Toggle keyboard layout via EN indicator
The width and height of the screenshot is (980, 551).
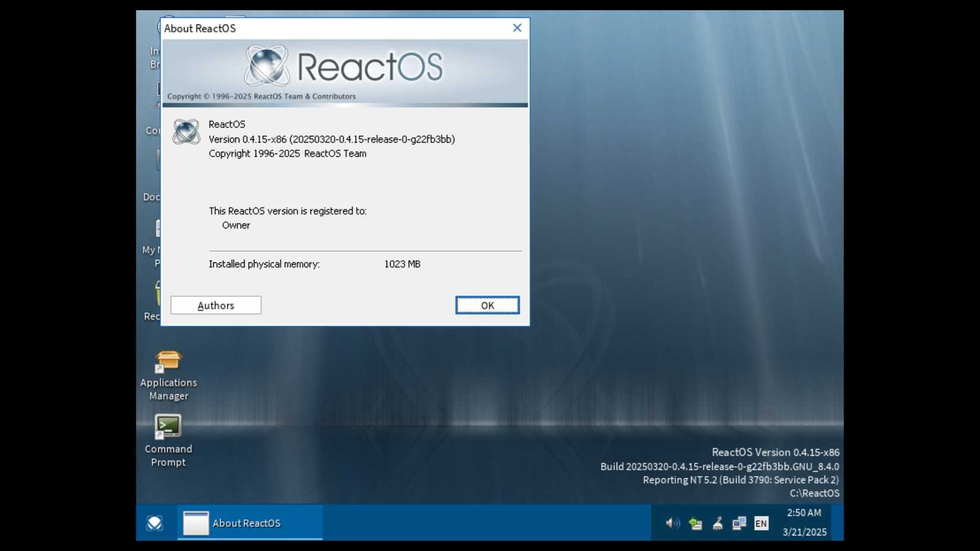click(762, 523)
